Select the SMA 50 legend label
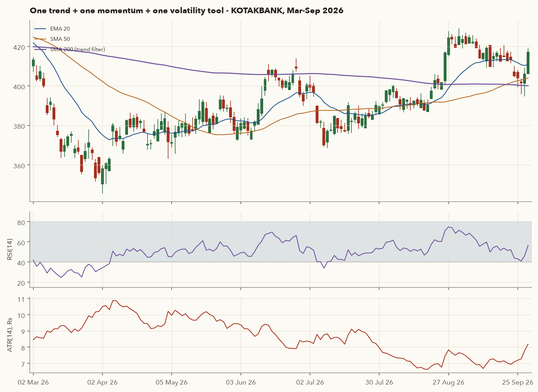538x392 pixels. tap(60, 39)
